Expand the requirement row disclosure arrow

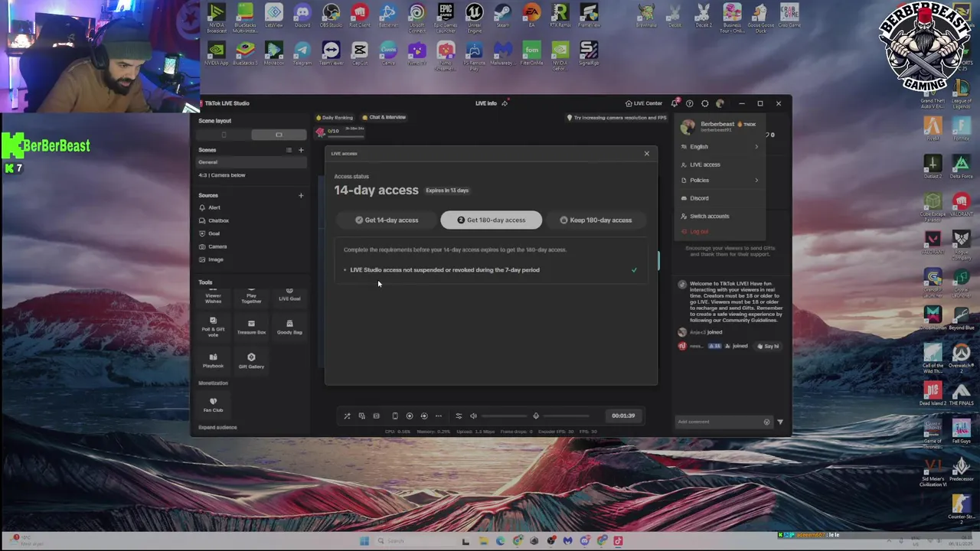tap(345, 270)
